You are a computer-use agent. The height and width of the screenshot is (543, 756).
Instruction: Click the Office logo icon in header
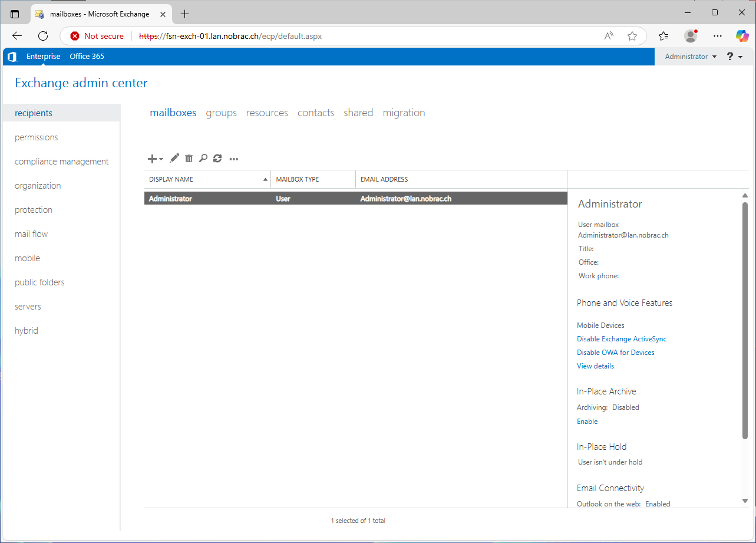(12, 57)
